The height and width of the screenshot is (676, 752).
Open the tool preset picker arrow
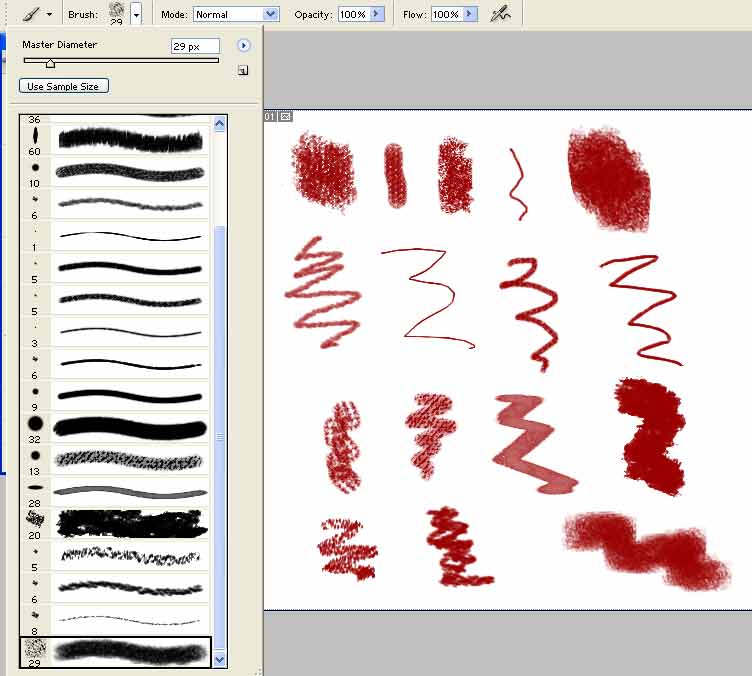(x=49, y=15)
